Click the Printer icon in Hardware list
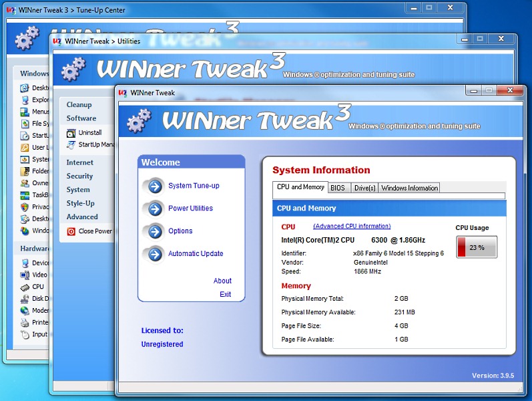The image size is (532, 401). [x=25, y=323]
